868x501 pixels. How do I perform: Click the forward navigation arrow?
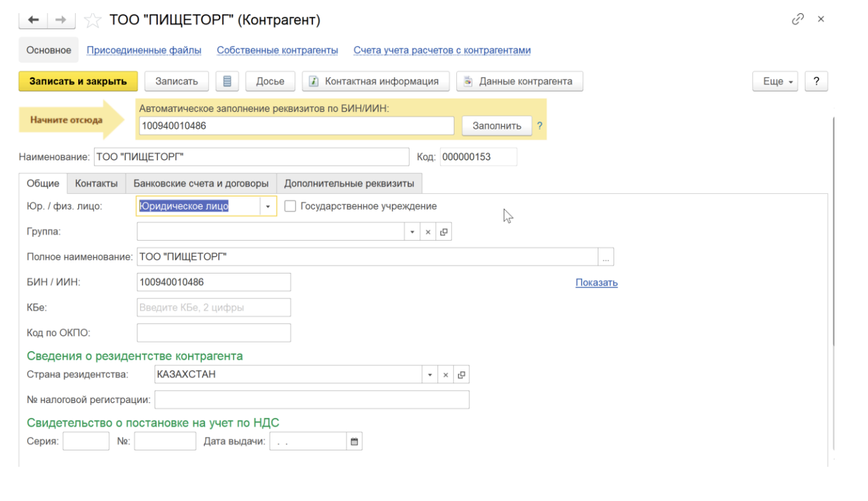[x=60, y=20]
